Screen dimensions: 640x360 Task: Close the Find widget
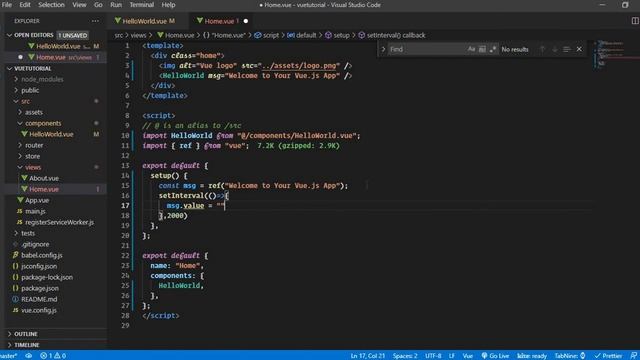click(x=579, y=49)
